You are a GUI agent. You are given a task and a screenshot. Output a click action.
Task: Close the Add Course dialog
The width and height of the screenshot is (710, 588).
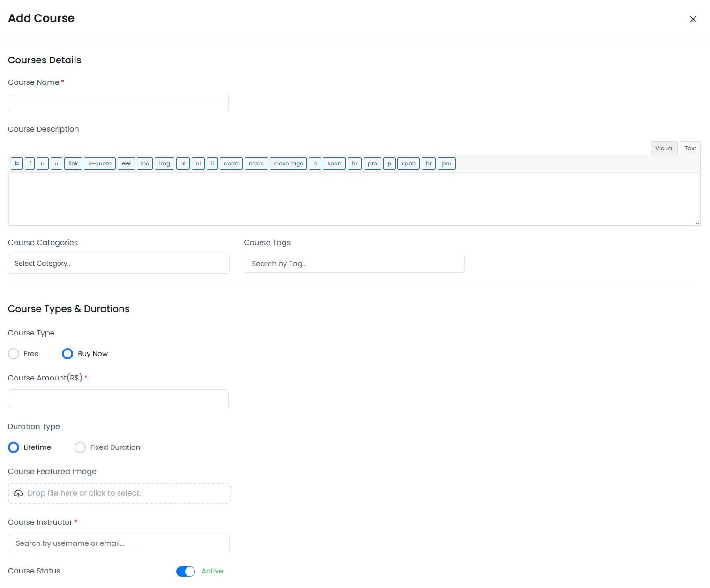693,19
